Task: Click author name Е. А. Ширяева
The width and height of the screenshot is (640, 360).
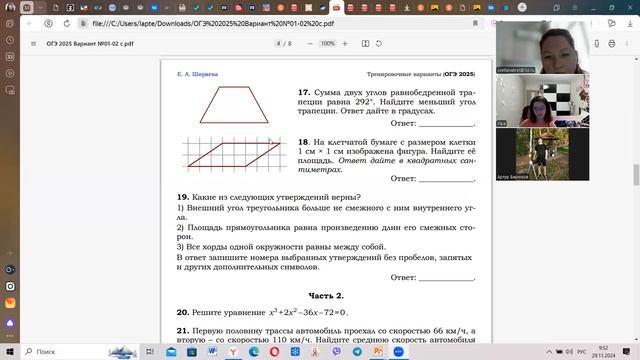Action: [198, 74]
